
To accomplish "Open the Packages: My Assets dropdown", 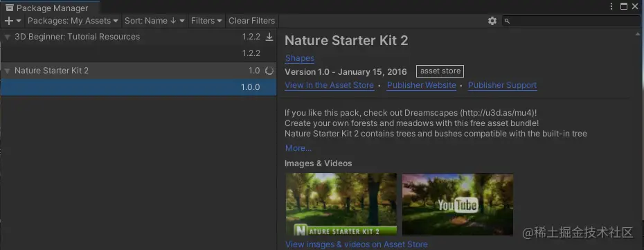I will [x=73, y=21].
